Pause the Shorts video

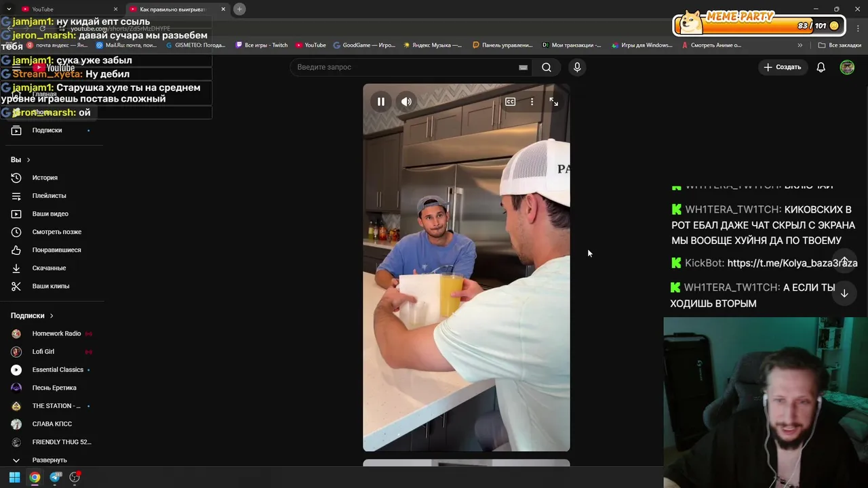381,102
